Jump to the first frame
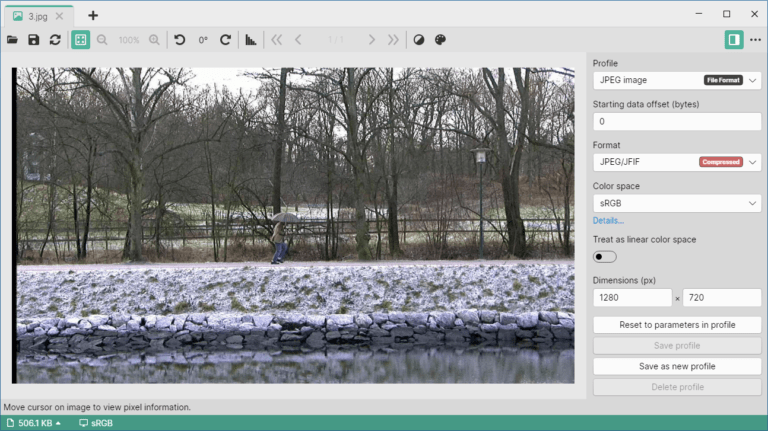Viewport: 768px width, 431px height. coord(276,40)
